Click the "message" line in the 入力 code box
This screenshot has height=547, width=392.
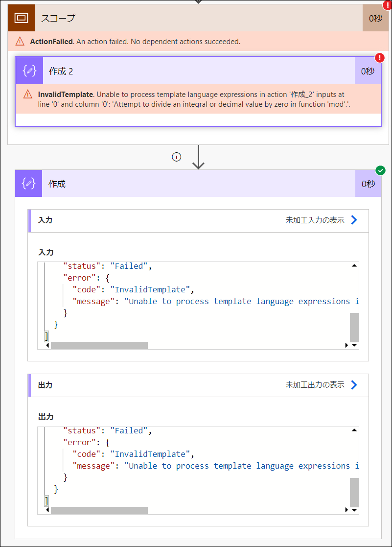click(x=215, y=301)
